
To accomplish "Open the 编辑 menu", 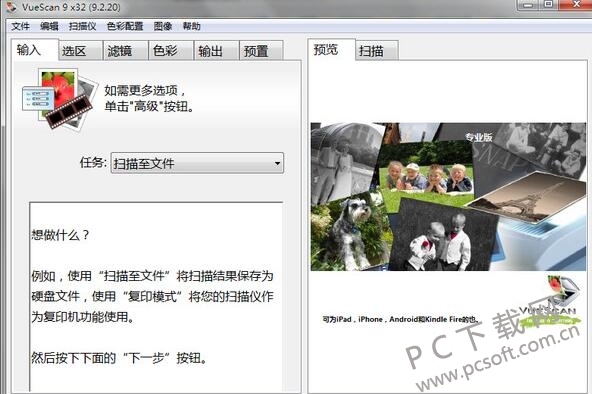I will (49, 26).
